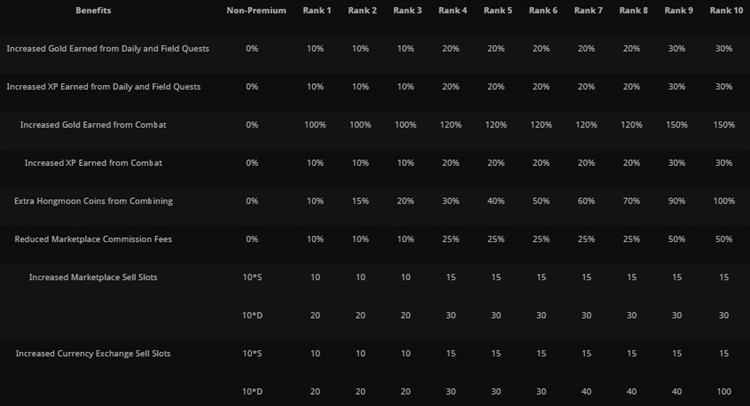Click Reduced Marketplace Commission Fees label
750x406 pixels.
pos(93,239)
